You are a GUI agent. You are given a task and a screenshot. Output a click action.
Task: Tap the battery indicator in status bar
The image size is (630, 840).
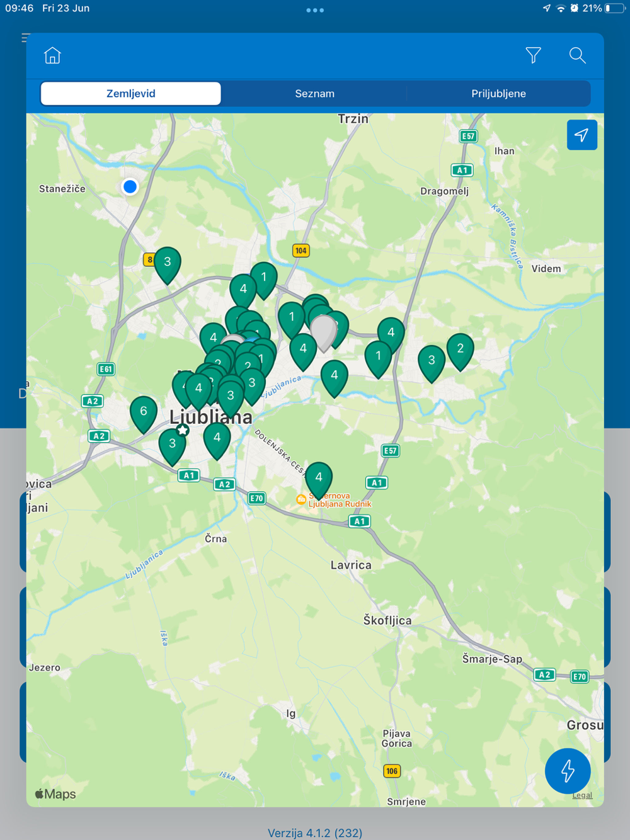tap(616, 8)
